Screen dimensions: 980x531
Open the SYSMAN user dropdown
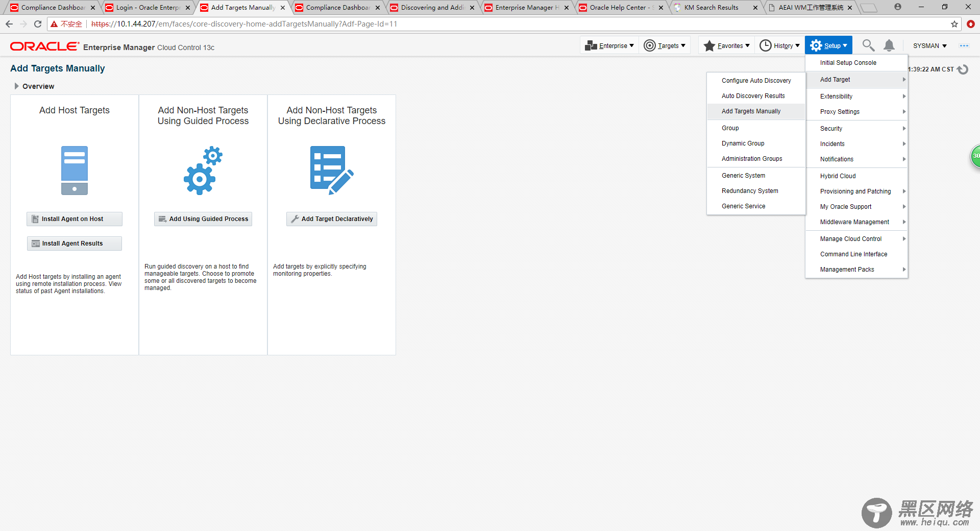click(x=930, y=45)
